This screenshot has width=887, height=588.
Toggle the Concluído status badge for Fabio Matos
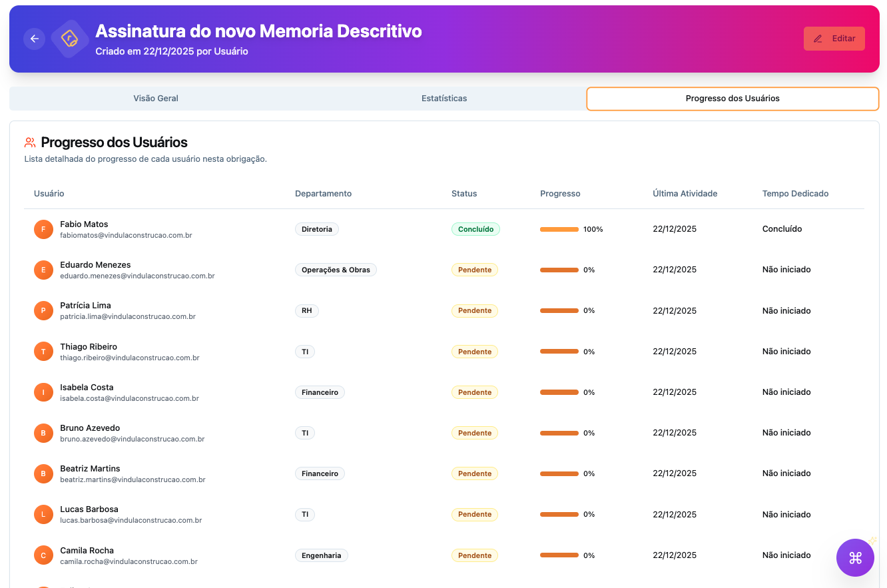click(475, 228)
